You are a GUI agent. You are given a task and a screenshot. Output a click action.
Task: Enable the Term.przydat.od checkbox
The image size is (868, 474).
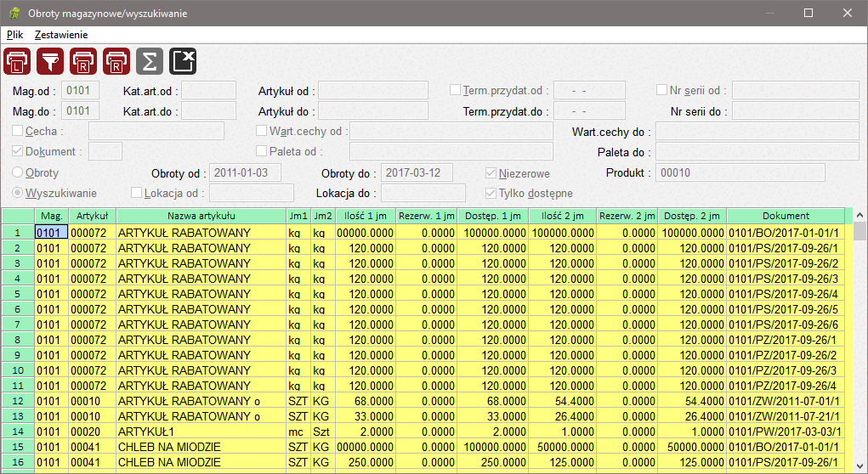tap(456, 90)
